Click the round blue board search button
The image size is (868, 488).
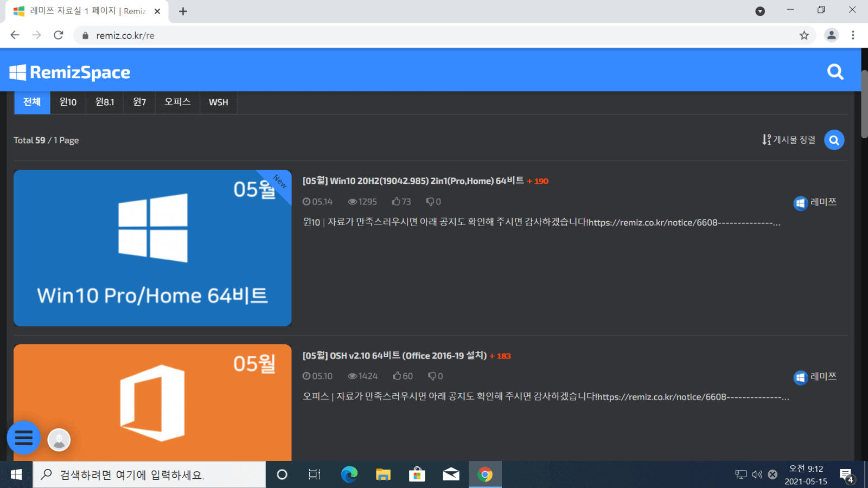click(834, 140)
